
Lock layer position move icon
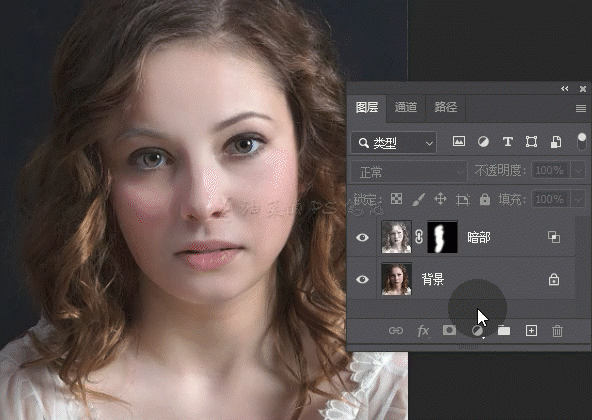tap(440, 199)
